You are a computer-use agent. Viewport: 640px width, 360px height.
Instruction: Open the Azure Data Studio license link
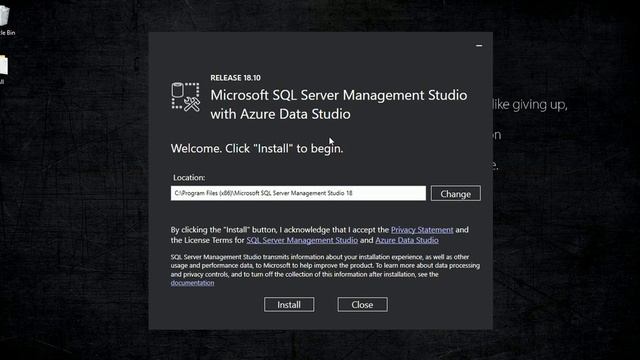pyautogui.click(x=407, y=240)
